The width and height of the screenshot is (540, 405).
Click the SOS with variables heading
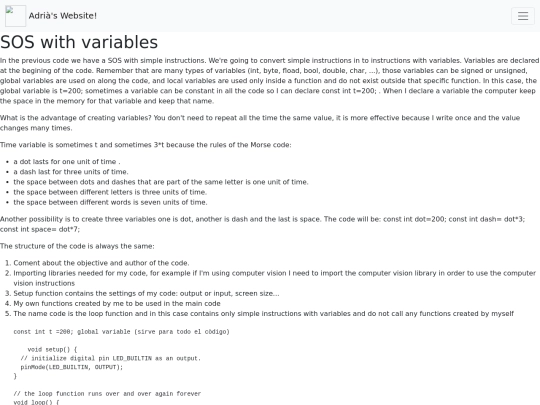[79, 42]
